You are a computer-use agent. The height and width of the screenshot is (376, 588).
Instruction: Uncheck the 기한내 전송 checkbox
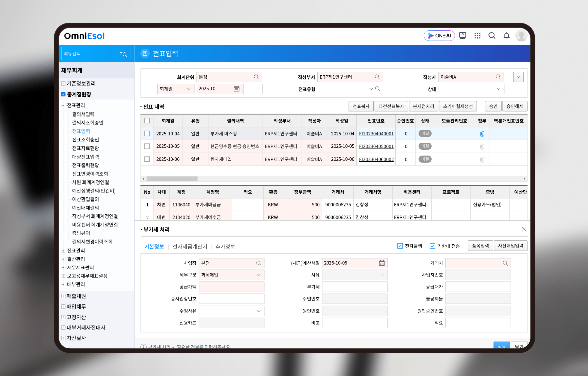point(432,246)
